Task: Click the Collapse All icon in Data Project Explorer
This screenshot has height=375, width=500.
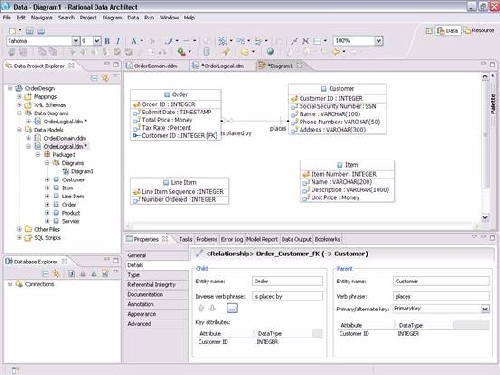Action: click(94, 78)
